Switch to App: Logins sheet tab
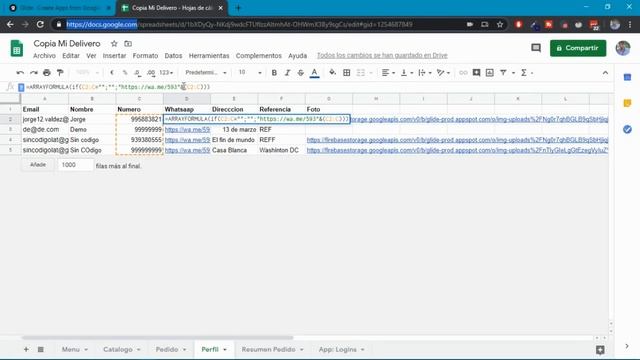This screenshot has height=360, width=640. coord(338,349)
